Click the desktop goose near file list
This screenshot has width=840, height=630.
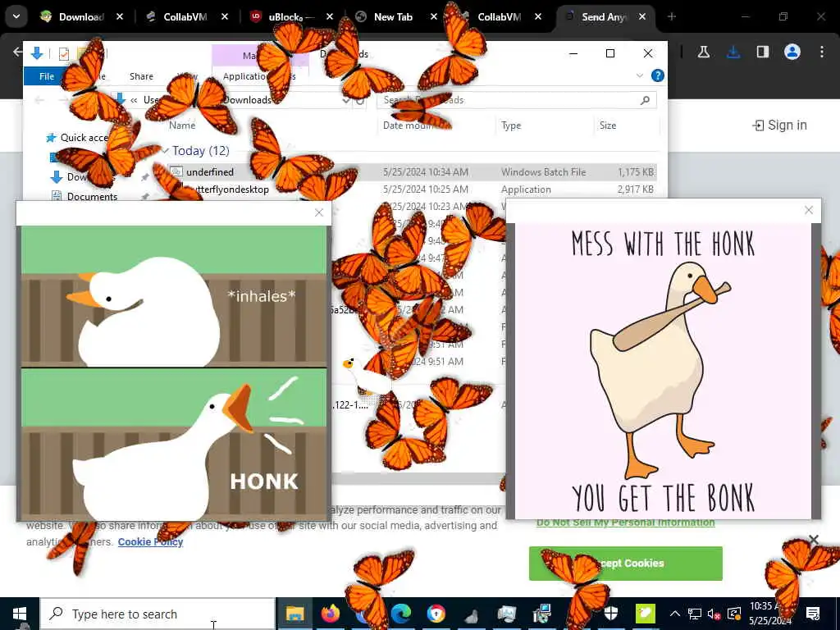coord(368,377)
